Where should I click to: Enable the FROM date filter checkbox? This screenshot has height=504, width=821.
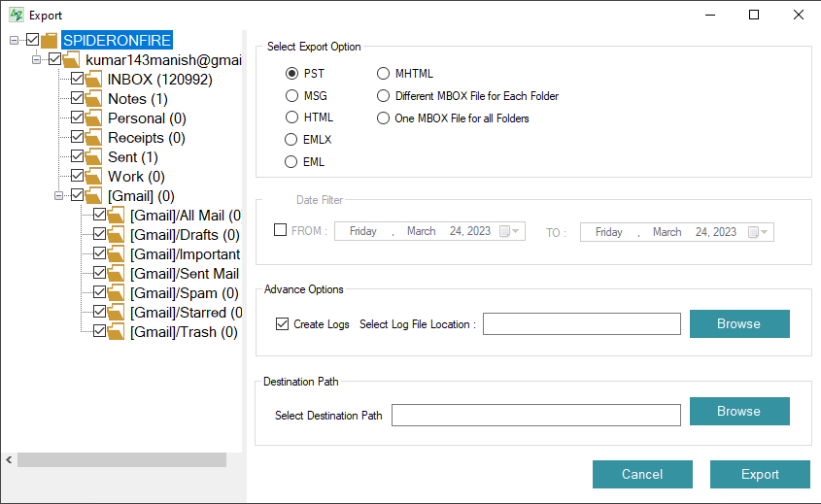click(281, 231)
